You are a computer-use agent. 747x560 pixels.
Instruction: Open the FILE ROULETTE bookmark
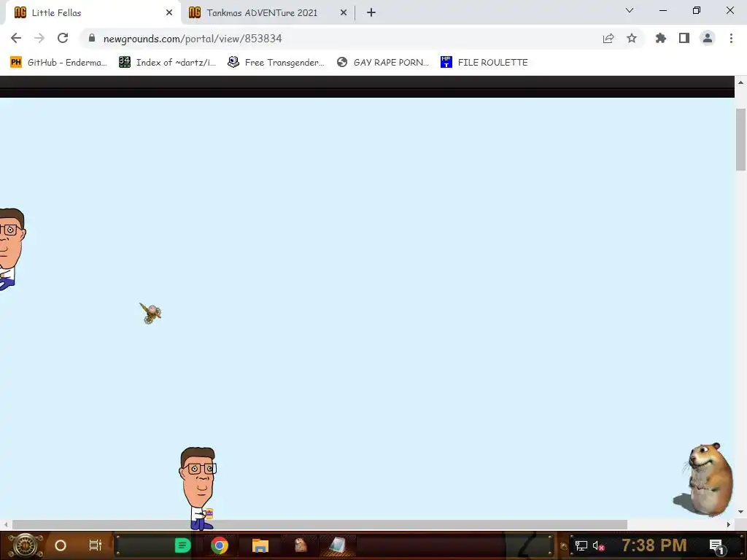[x=484, y=63]
